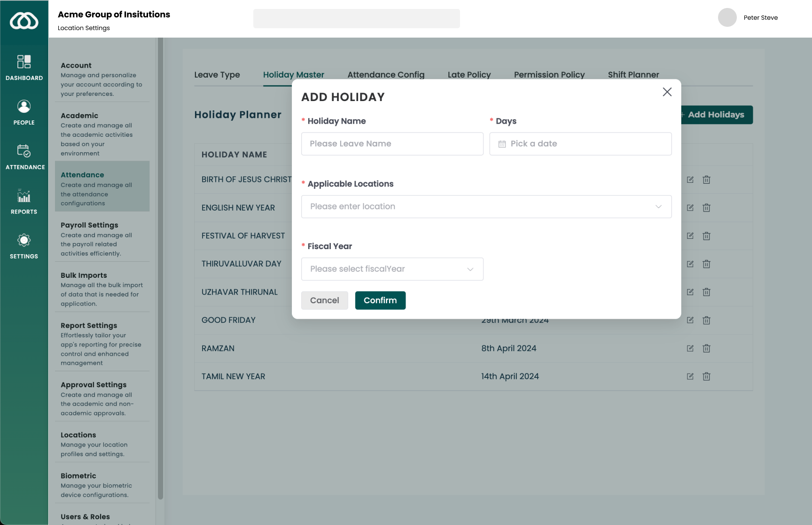
Task: Delete the English New Year holiday
Action: pos(706,208)
